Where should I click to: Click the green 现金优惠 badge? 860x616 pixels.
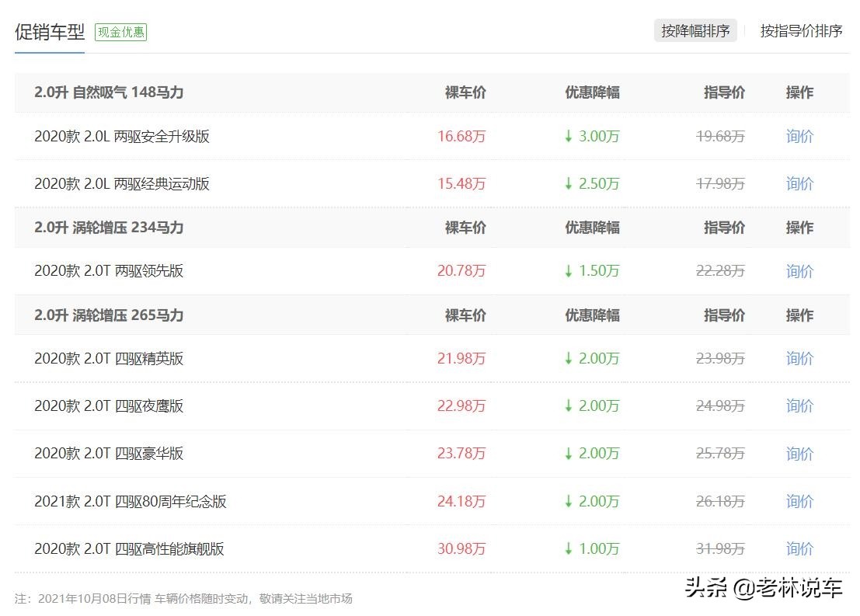(x=120, y=33)
